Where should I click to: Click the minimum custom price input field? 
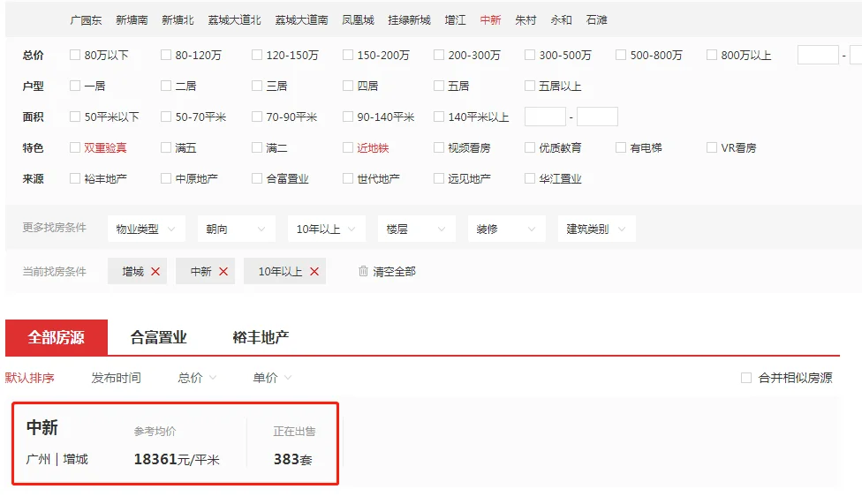tap(818, 55)
